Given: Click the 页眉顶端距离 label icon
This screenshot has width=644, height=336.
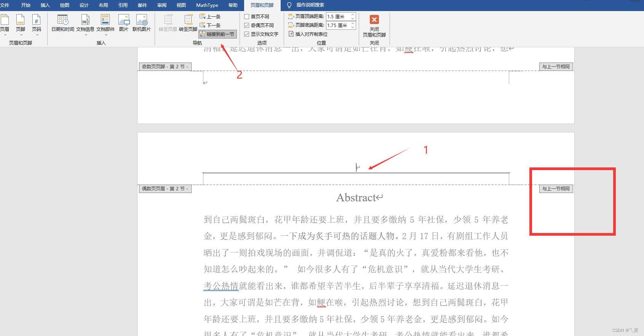Looking at the screenshot, I should point(291,16).
